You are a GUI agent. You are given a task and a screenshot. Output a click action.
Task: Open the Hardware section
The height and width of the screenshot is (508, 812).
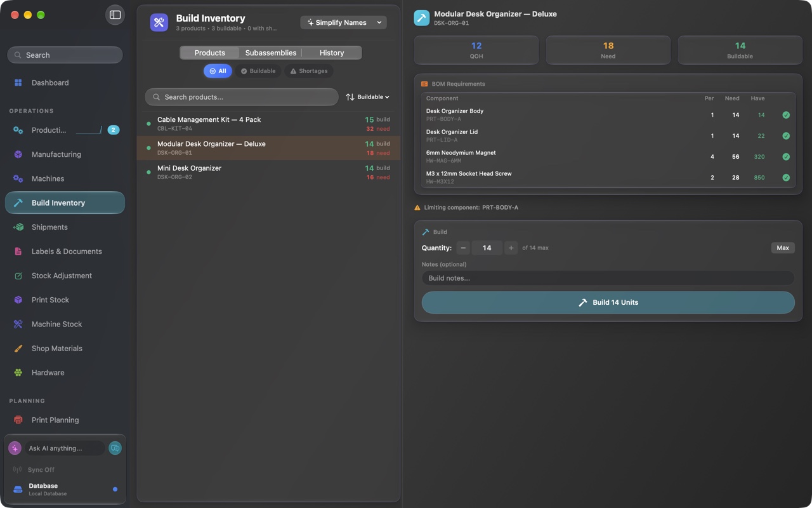[65, 373]
